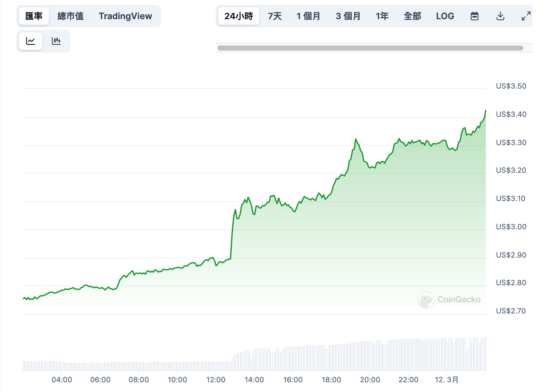Expand chart to fullscreen
The height and width of the screenshot is (392, 545).
click(526, 16)
